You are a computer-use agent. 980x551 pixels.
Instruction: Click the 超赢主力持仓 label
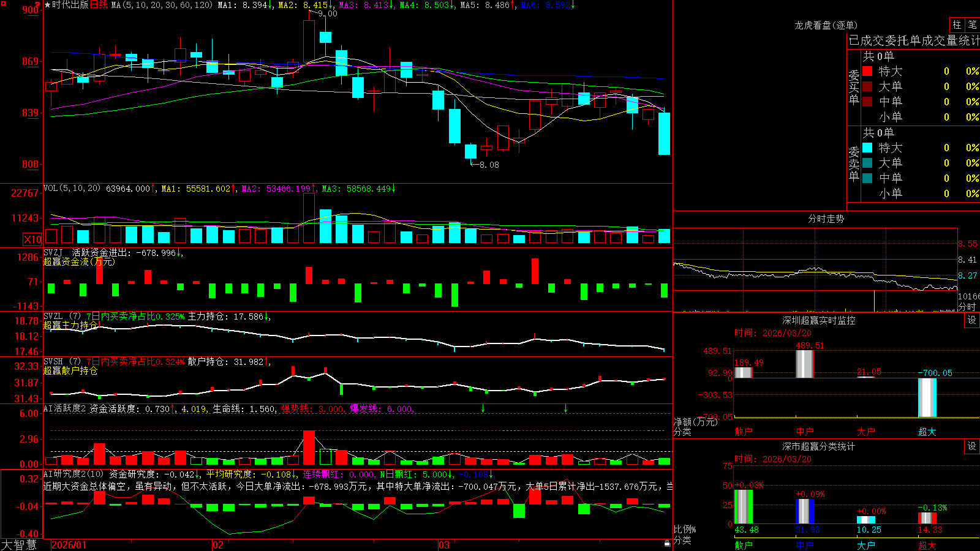coord(70,325)
